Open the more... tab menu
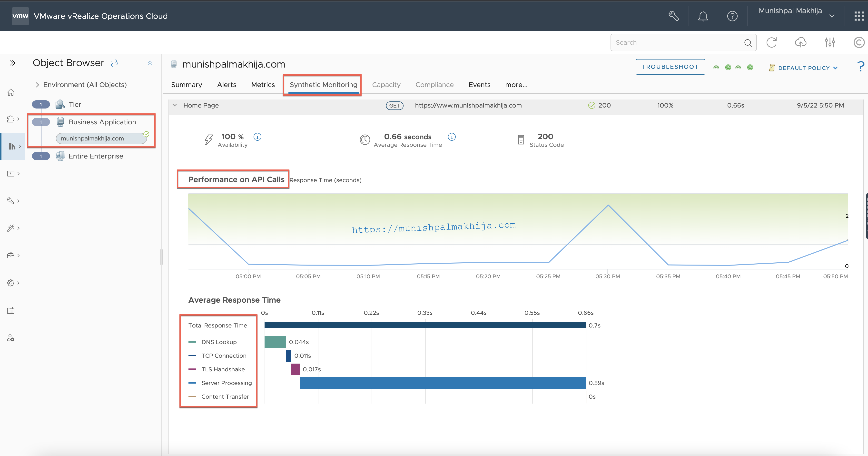This screenshot has width=868, height=456. [x=516, y=85]
